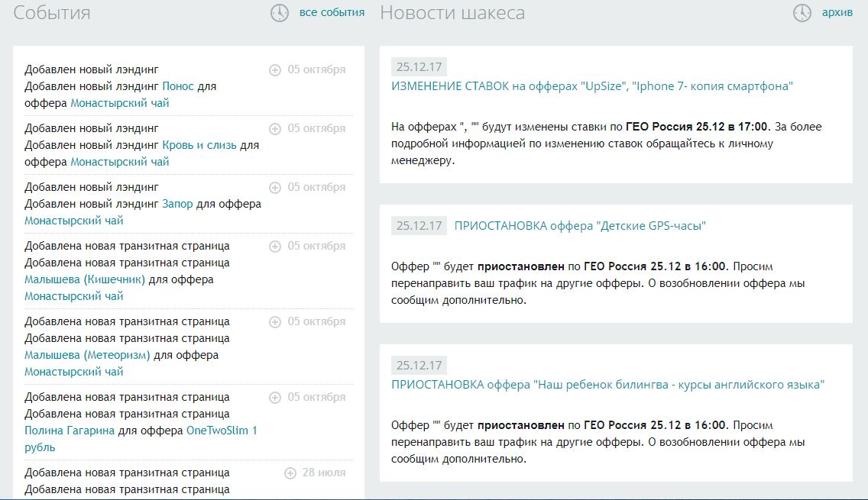The width and height of the screenshot is (868, 500).
Task: Open the Кровь и слизь landing link
Action: [x=199, y=145]
